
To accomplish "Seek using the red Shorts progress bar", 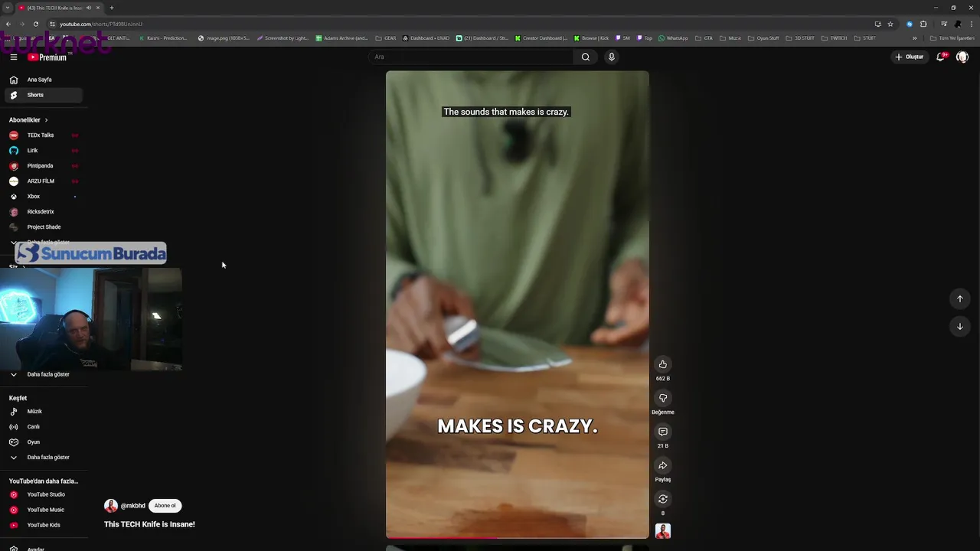I will 518,538.
